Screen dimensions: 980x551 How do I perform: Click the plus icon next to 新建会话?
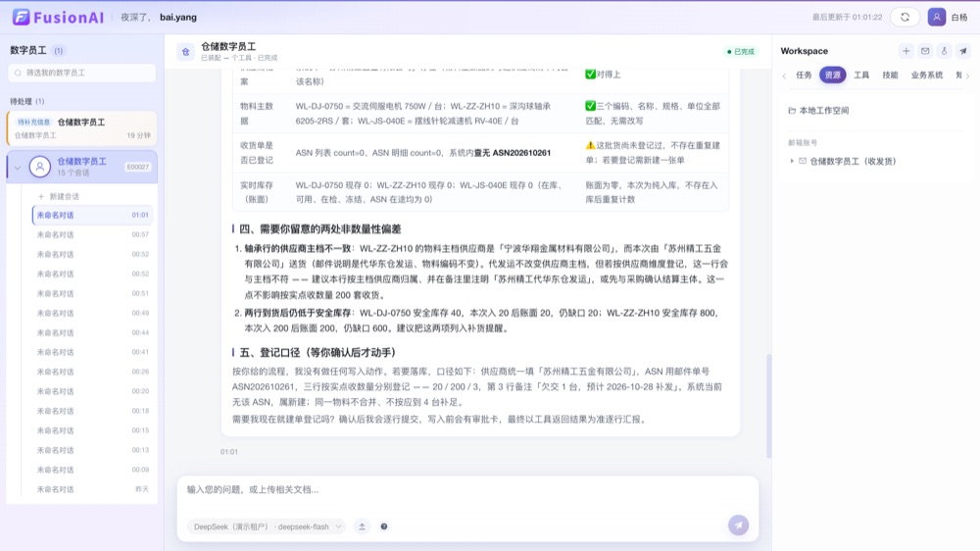pyautogui.click(x=41, y=196)
